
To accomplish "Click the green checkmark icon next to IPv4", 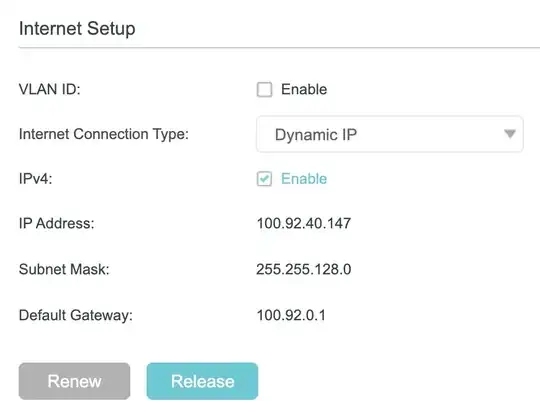I will (264, 179).
